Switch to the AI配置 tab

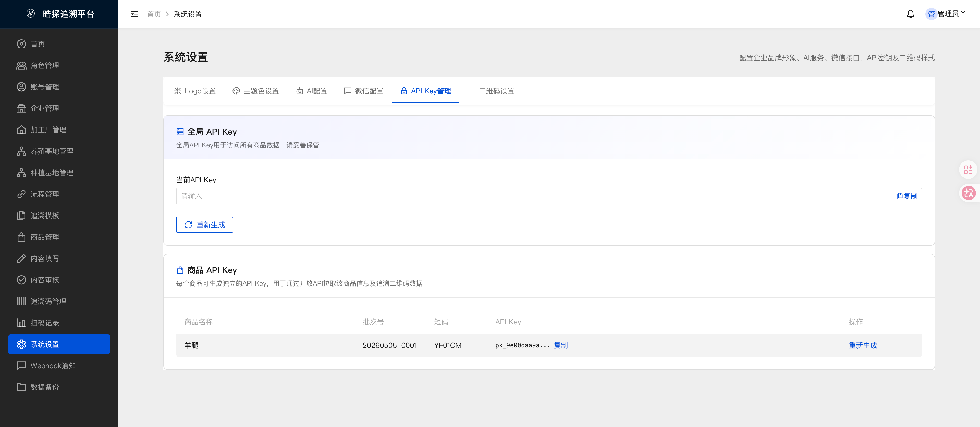[x=312, y=91]
